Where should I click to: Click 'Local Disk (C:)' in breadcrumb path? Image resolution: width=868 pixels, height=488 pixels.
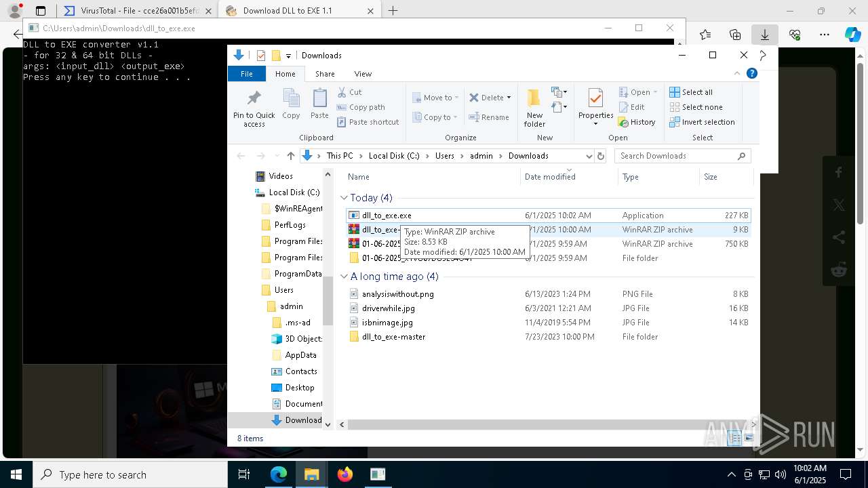coord(394,156)
